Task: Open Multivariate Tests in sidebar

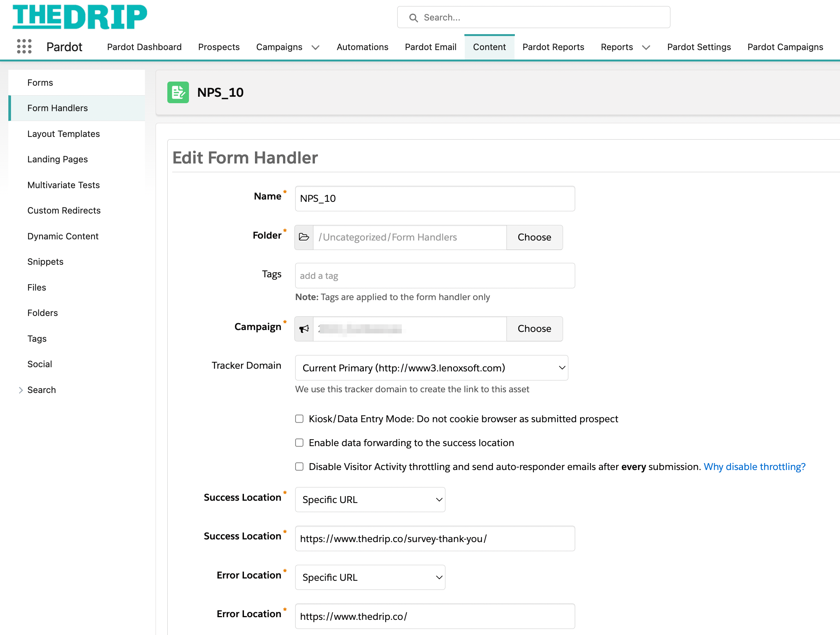Action: 77,185
